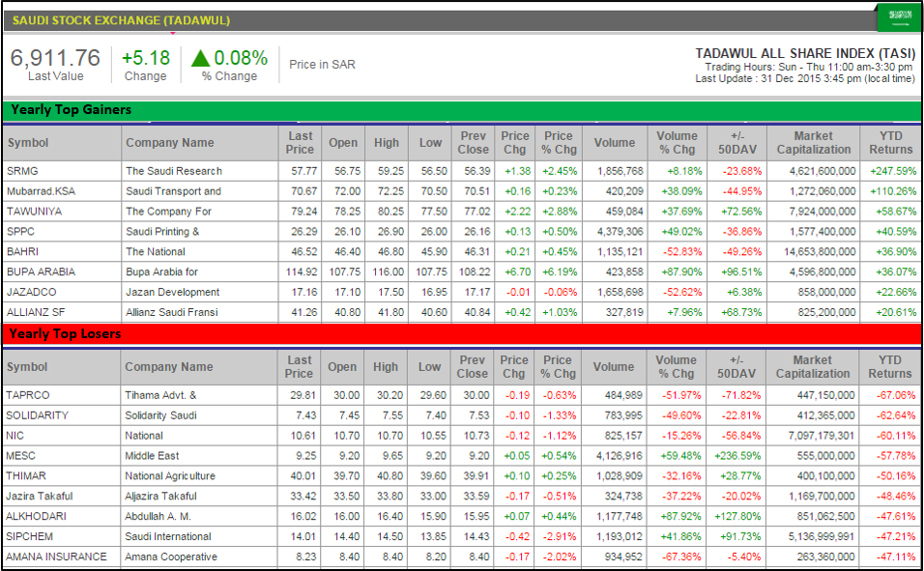Image resolution: width=924 pixels, height=571 pixels.
Task: Open the NIC symbol
Action: point(14,436)
